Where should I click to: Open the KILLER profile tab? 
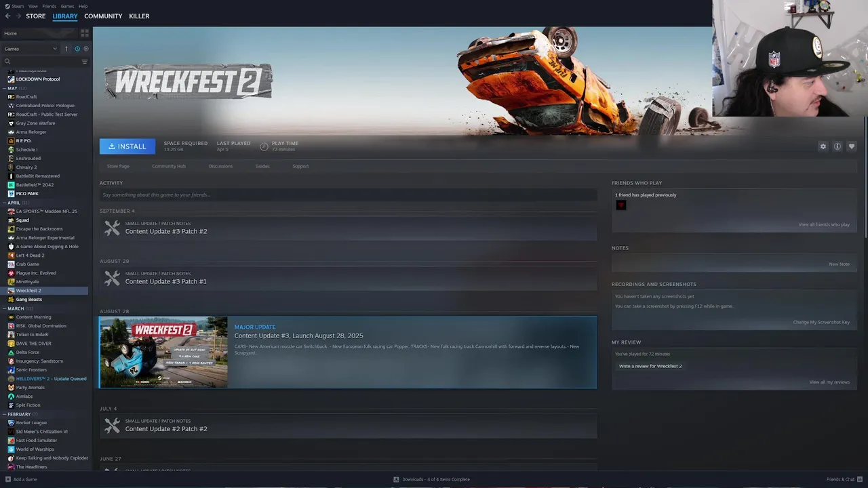point(139,16)
